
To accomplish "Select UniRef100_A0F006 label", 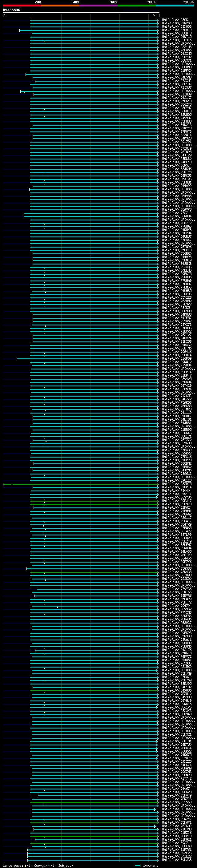I will pos(177,50).
